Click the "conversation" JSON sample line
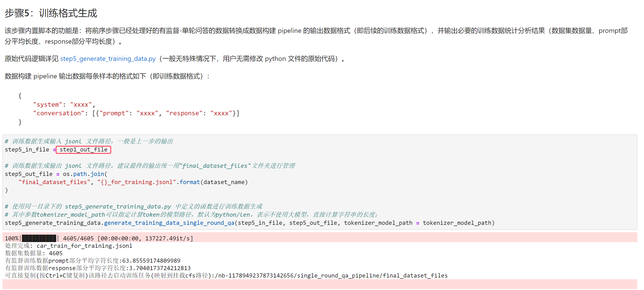 (x=136, y=113)
